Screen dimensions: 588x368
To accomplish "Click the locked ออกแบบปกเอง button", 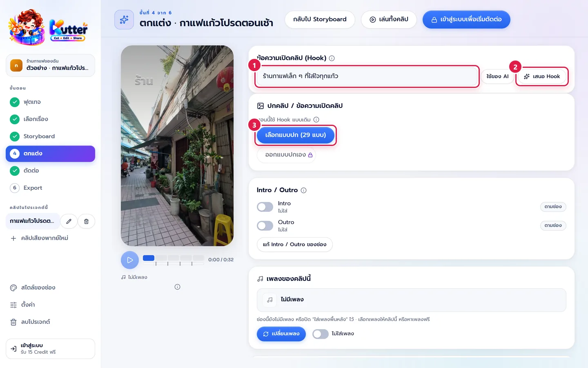I will (286, 155).
